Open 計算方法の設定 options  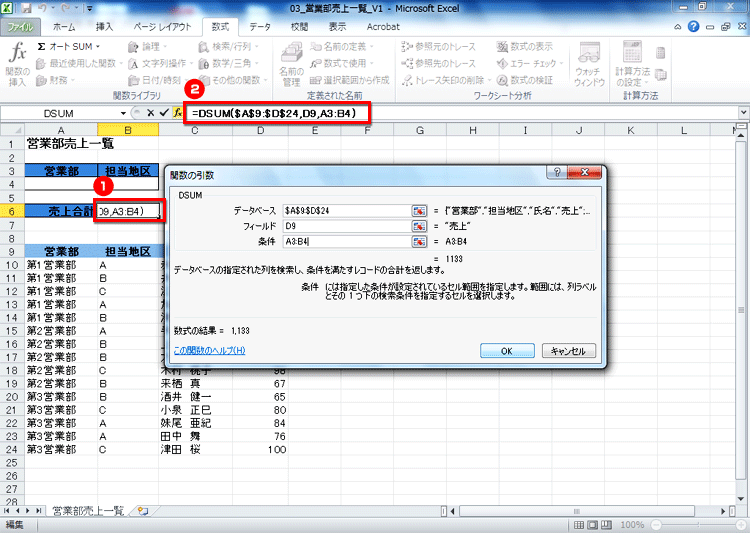coord(632,64)
